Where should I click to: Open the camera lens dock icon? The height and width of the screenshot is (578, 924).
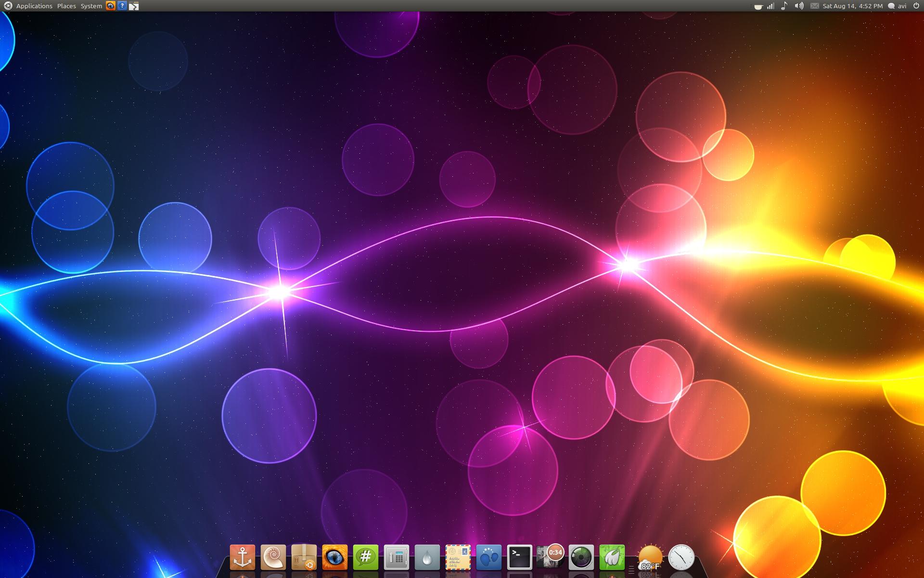(x=581, y=557)
